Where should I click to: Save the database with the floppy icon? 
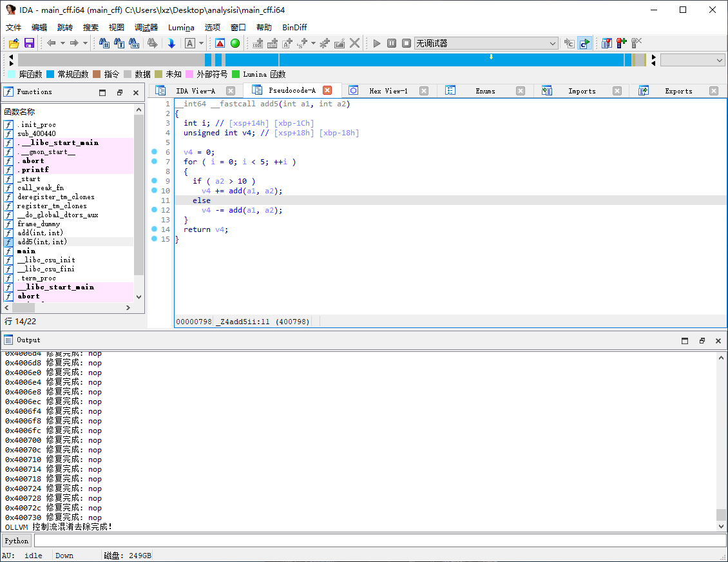pos(29,43)
